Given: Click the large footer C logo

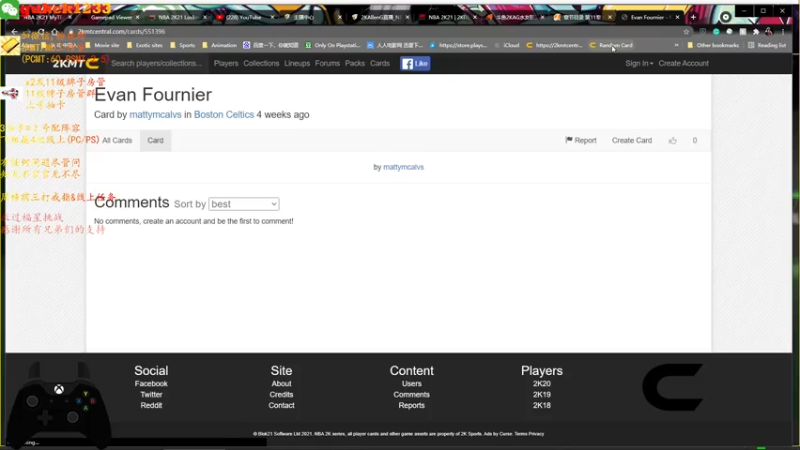Looking at the screenshot, I should click(672, 387).
